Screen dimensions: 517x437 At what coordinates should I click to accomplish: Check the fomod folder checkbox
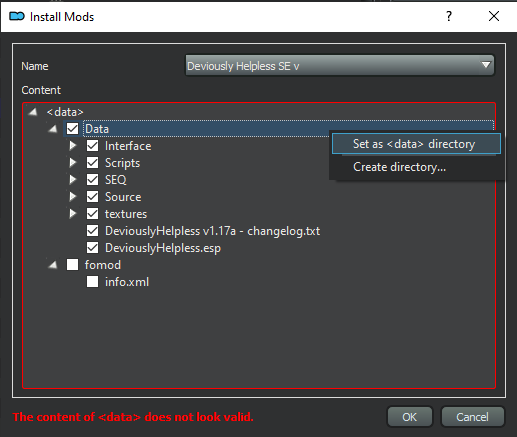tap(72, 265)
